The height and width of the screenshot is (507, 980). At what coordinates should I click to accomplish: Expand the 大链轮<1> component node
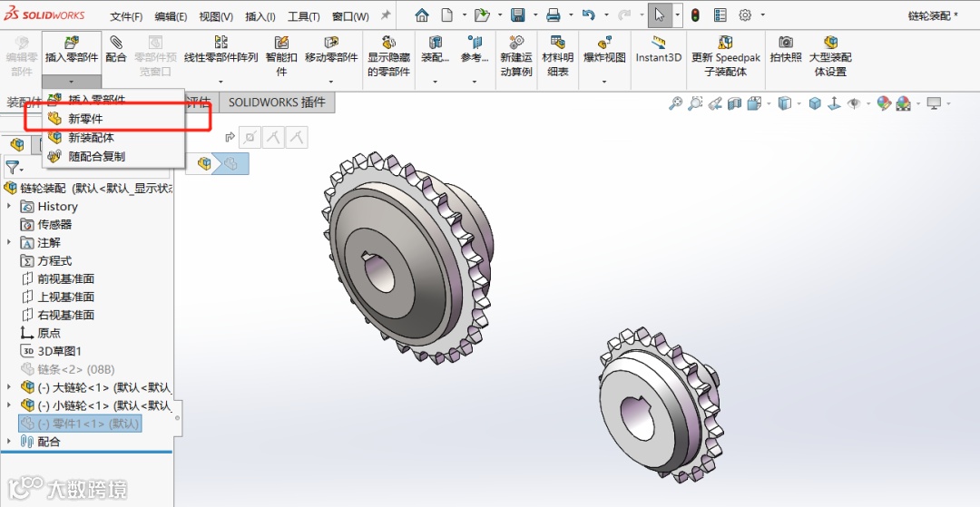point(9,387)
